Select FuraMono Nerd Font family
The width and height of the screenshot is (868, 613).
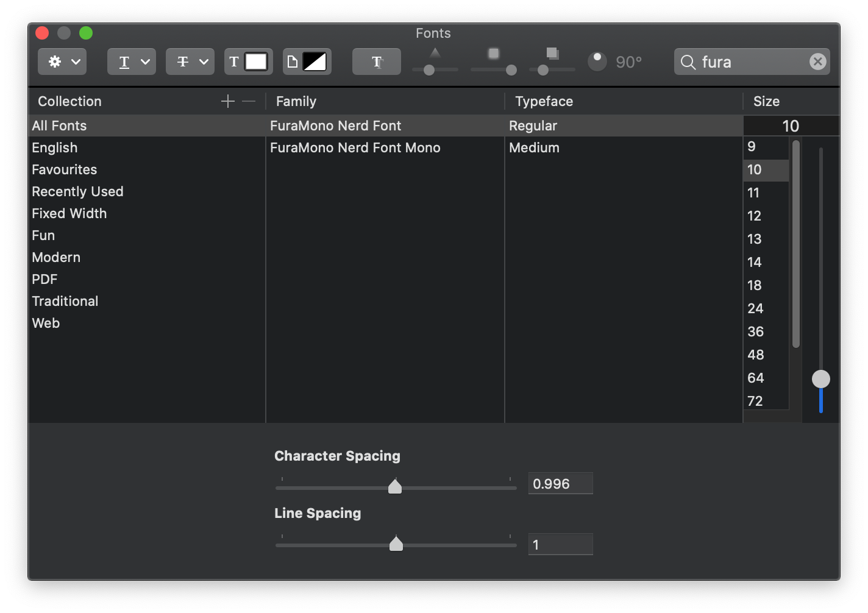[x=385, y=126]
